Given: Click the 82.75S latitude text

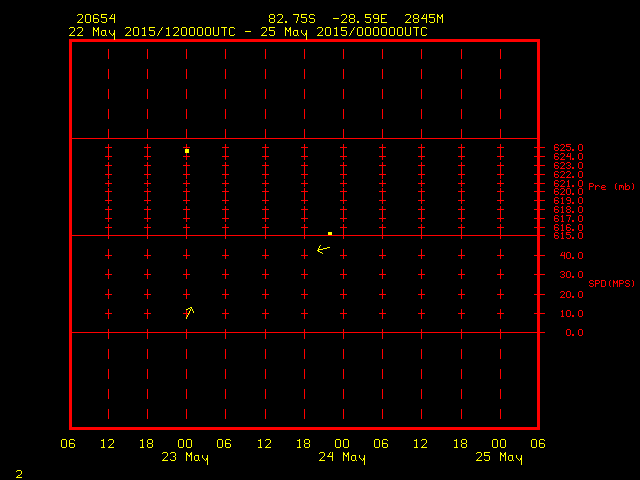Looking at the screenshot, I should pyautogui.click(x=292, y=19).
